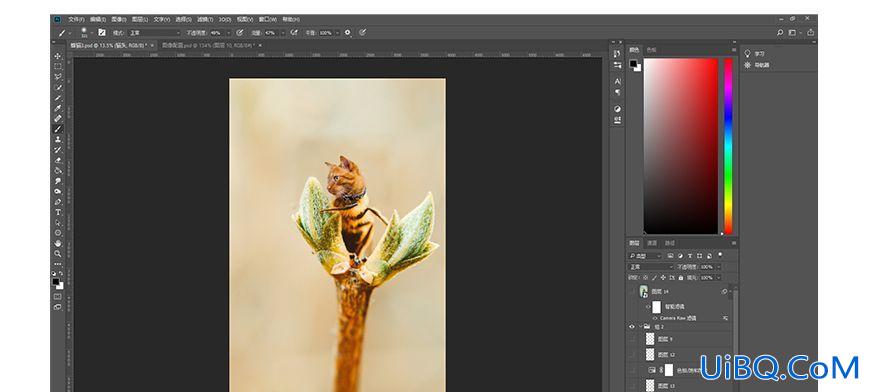Click the search magnifier icon at top right
This screenshot has height=392, width=870.
pyautogui.click(x=780, y=33)
